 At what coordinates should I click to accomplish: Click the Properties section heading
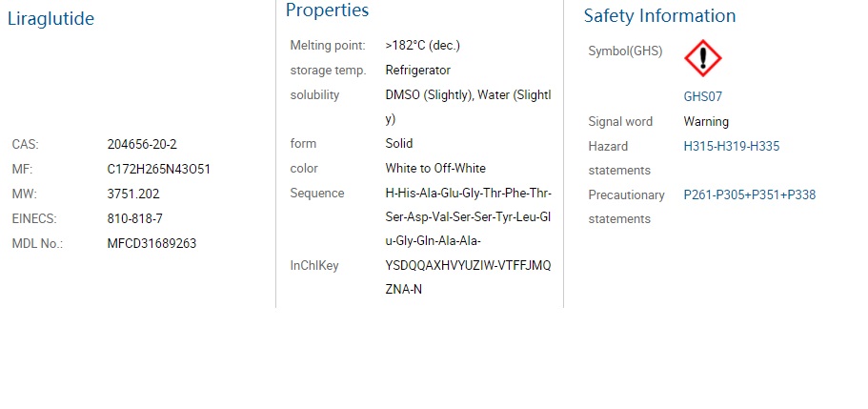327,10
